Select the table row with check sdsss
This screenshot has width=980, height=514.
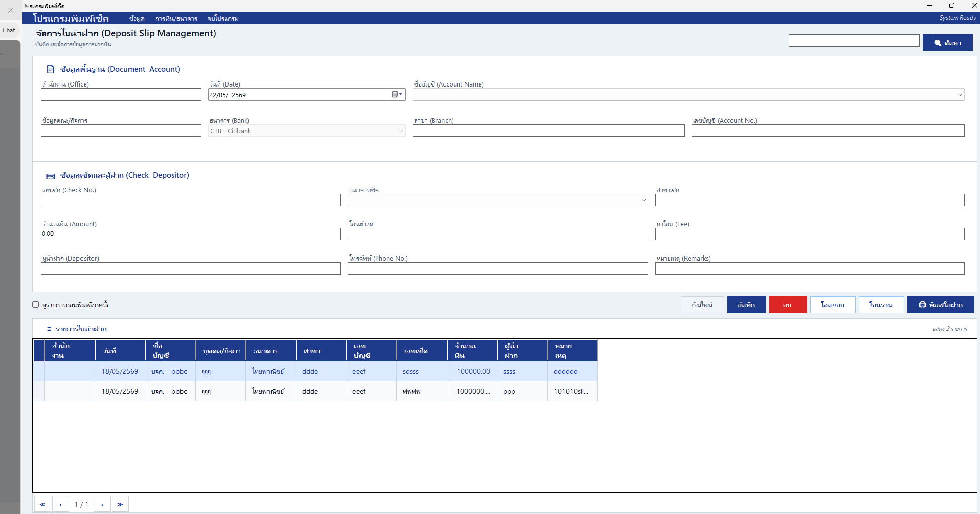315,371
